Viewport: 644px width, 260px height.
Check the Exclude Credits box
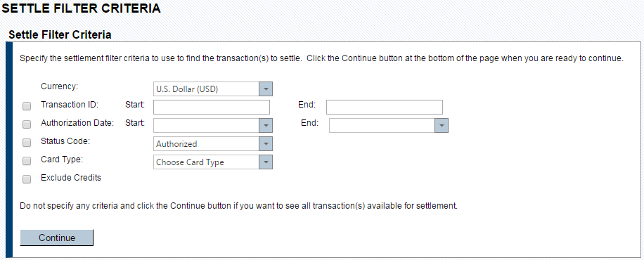tap(27, 179)
